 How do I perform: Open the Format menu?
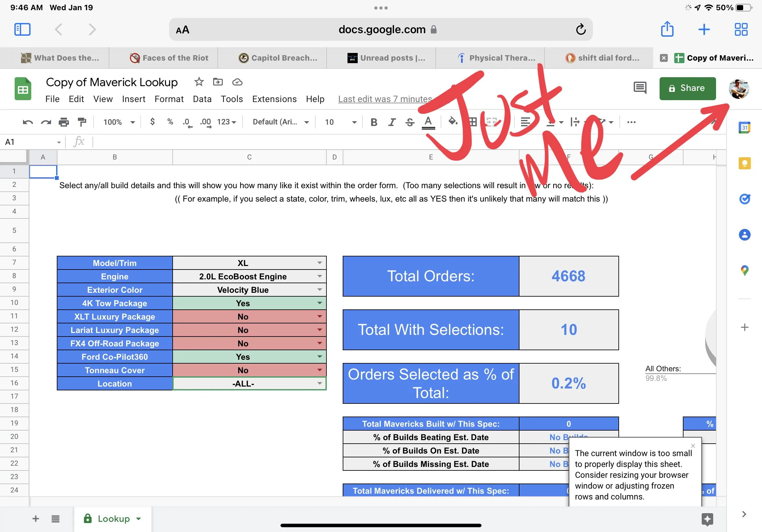(x=169, y=99)
